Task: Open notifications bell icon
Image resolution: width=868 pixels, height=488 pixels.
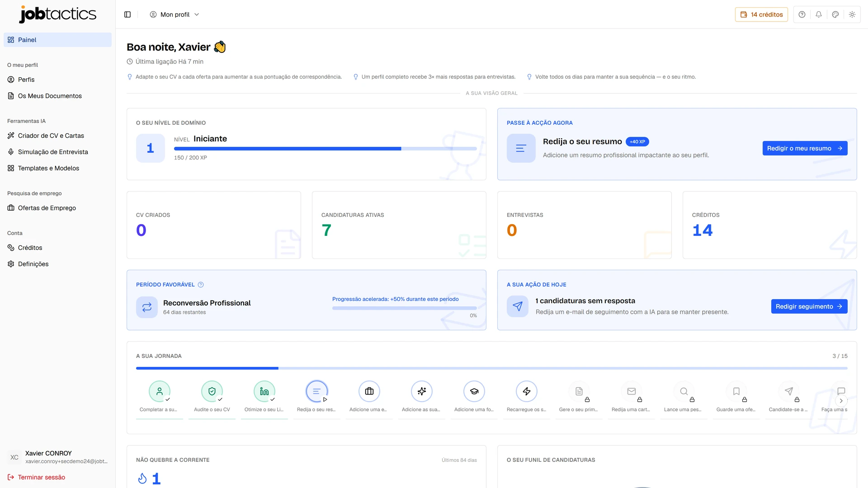Action: click(819, 14)
